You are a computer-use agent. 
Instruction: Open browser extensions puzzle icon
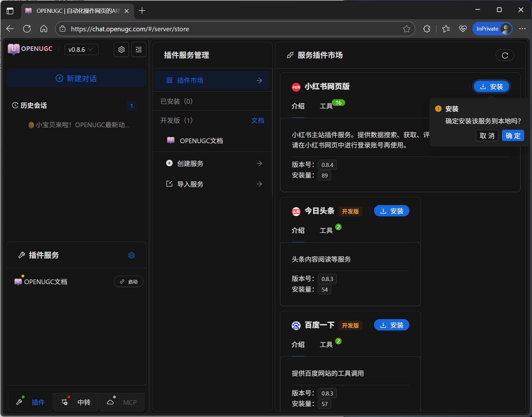pyautogui.click(x=427, y=29)
